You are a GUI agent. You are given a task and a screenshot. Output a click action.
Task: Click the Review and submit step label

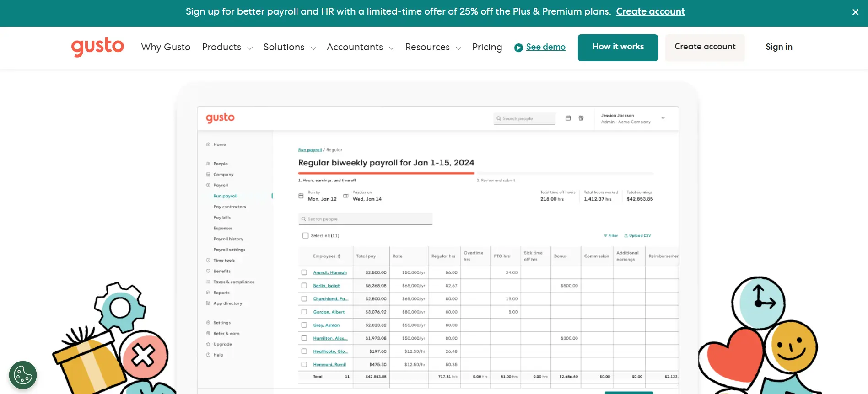coord(496,181)
